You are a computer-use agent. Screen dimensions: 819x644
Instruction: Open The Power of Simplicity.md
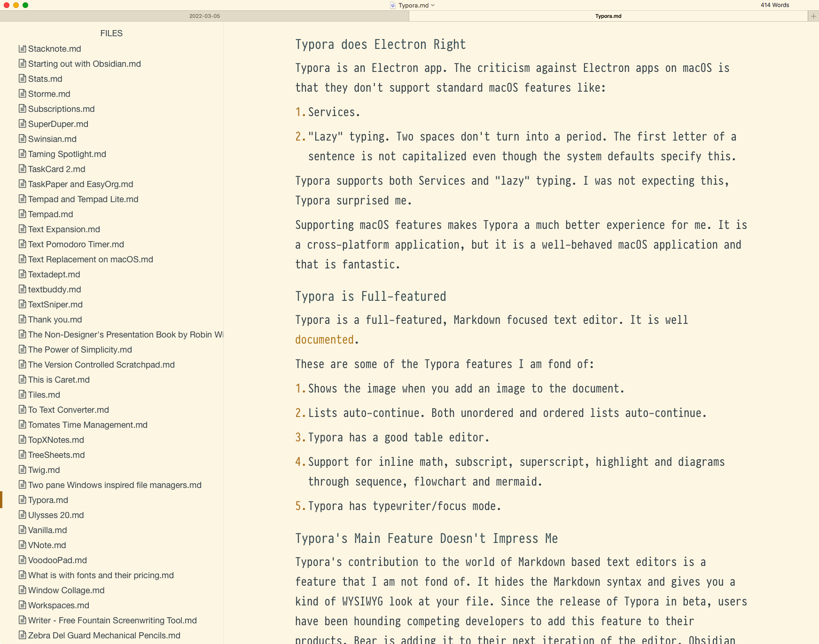pyautogui.click(x=80, y=349)
